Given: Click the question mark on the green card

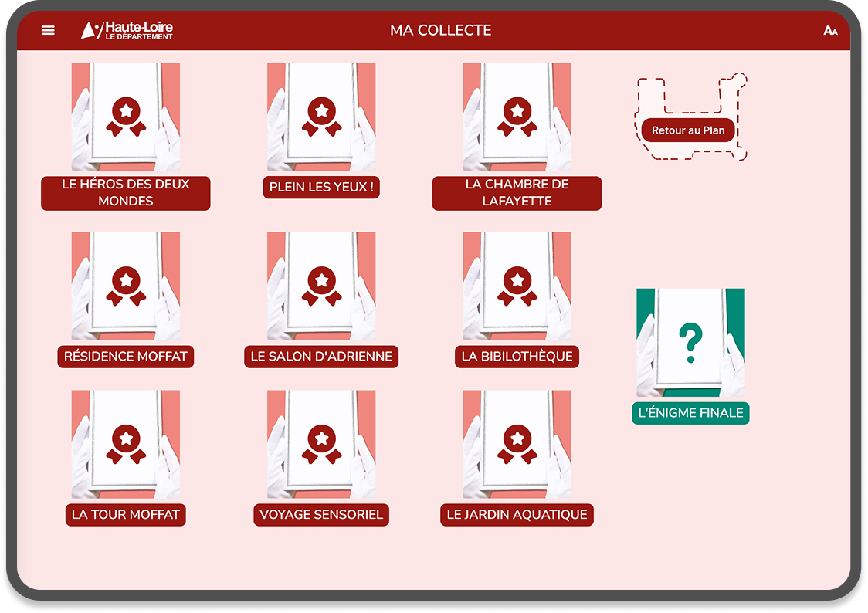Looking at the screenshot, I should (x=690, y=344).
